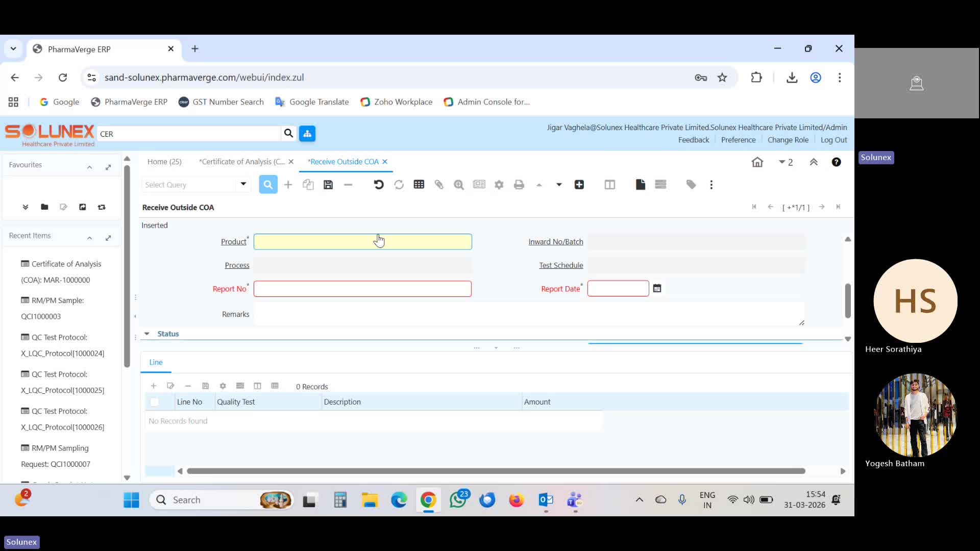Open the Change Role link

click(788, 140)
